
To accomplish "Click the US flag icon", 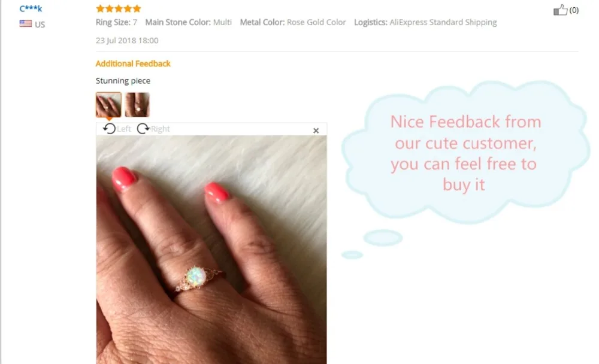I will 26,24.
